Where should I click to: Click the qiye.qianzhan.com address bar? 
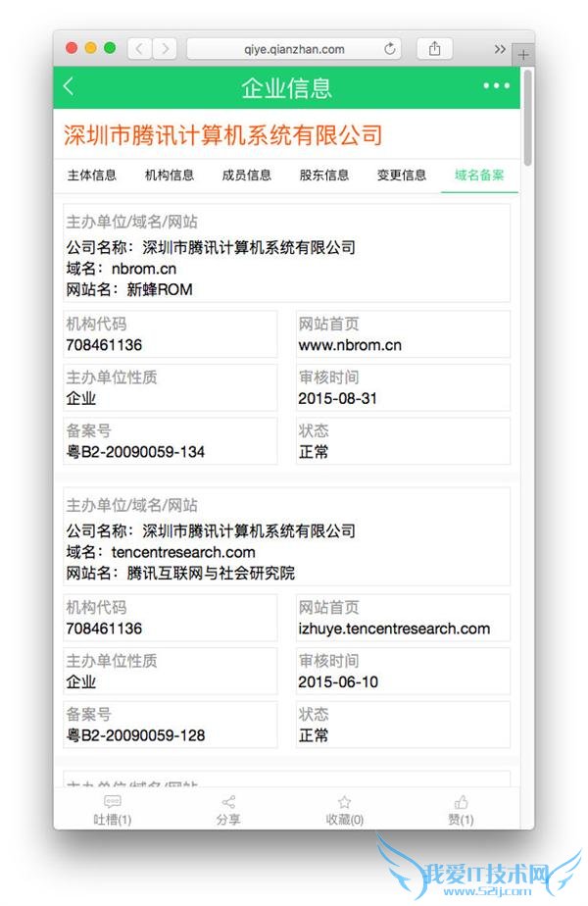coord(295,49)
